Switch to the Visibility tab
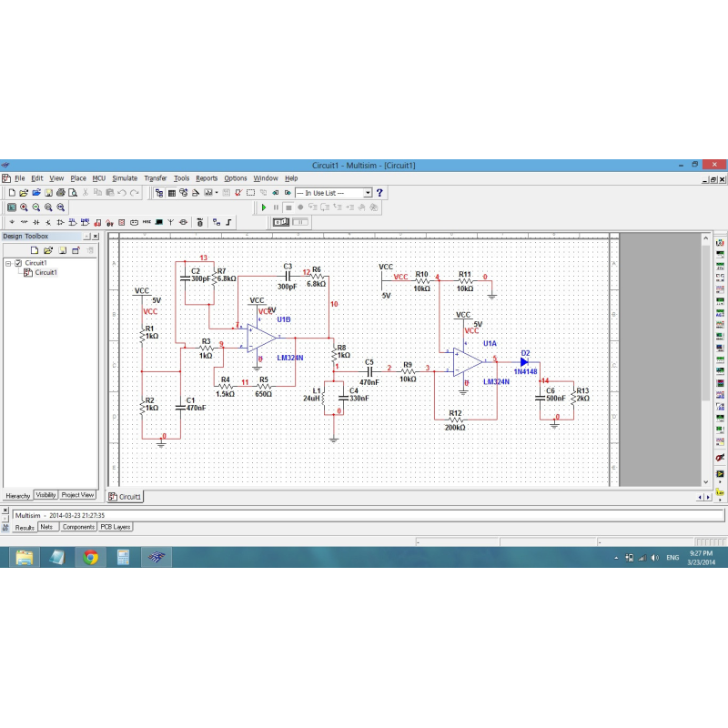 pos(45,495)
